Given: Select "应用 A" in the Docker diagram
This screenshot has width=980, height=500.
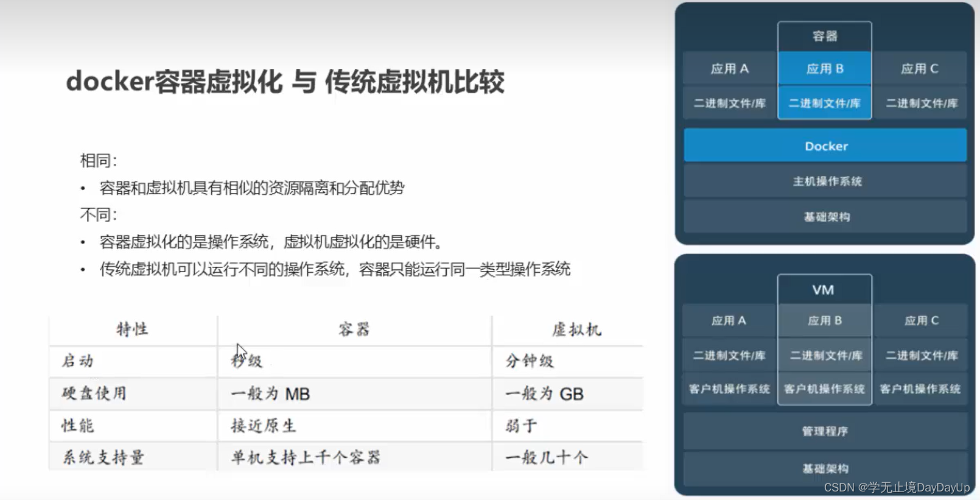Looking at the screenshot, I should (x=730, y=69).
